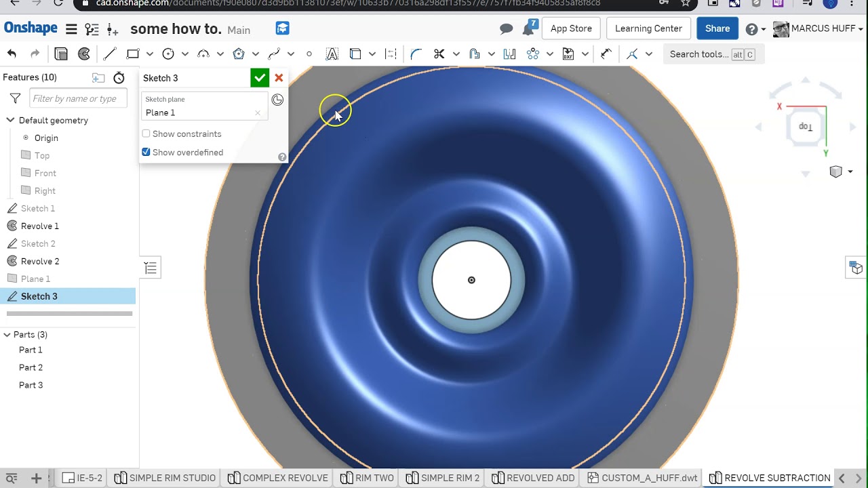Screen dimensions: 868x488
Task: Clear the Plane 1 sketch plane selection
Action: [x=258, y=113]
